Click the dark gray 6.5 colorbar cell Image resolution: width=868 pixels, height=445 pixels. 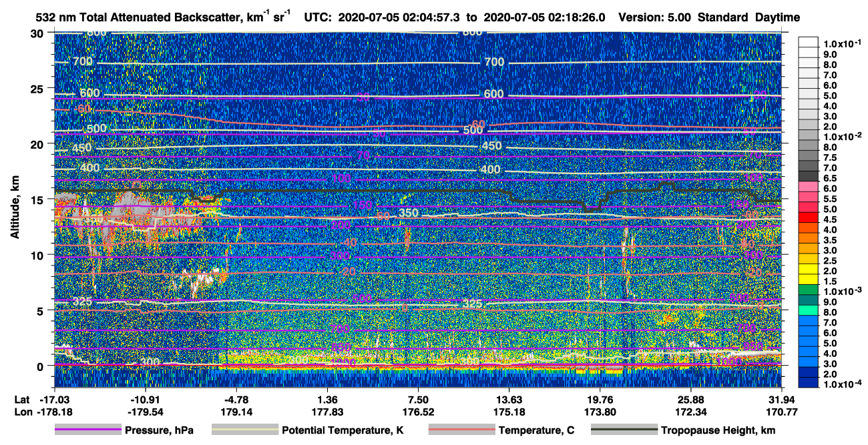pos(809,176)
